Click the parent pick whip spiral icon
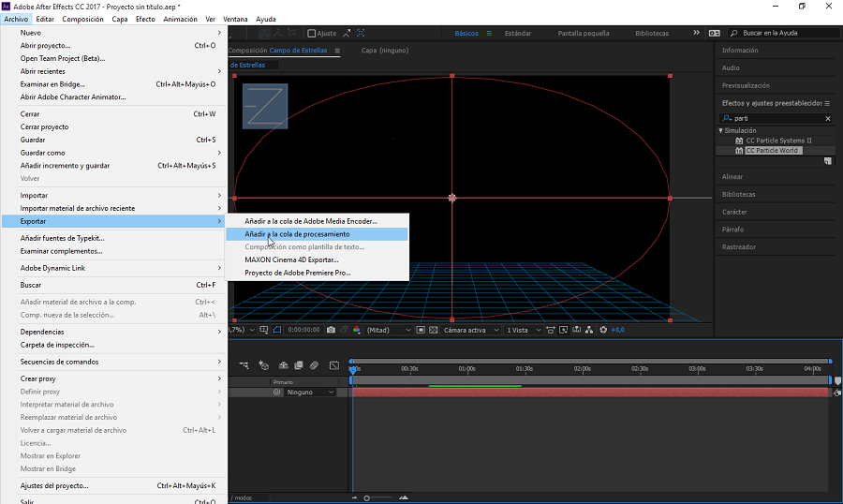This screenshot has height=504, width=843. point(277,393)
